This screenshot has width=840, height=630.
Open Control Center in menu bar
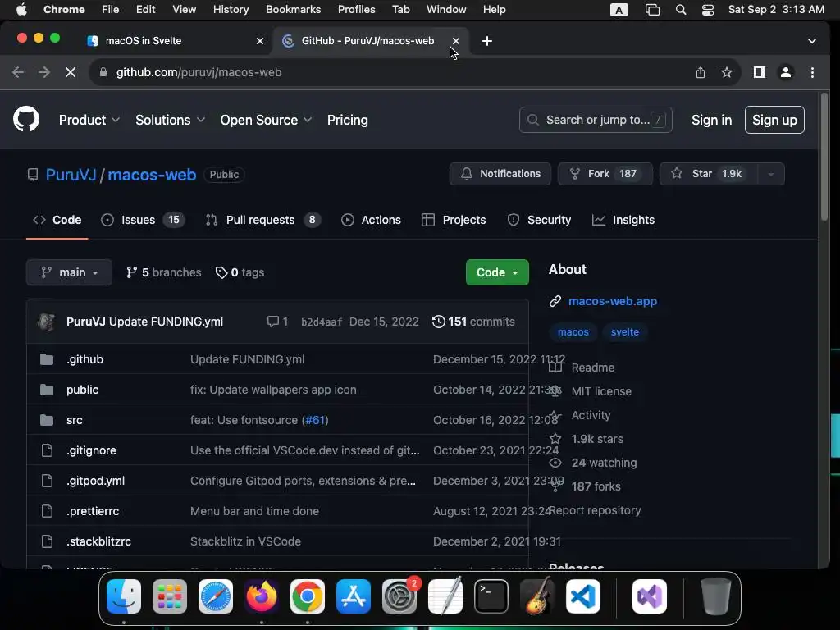point(708,10)
